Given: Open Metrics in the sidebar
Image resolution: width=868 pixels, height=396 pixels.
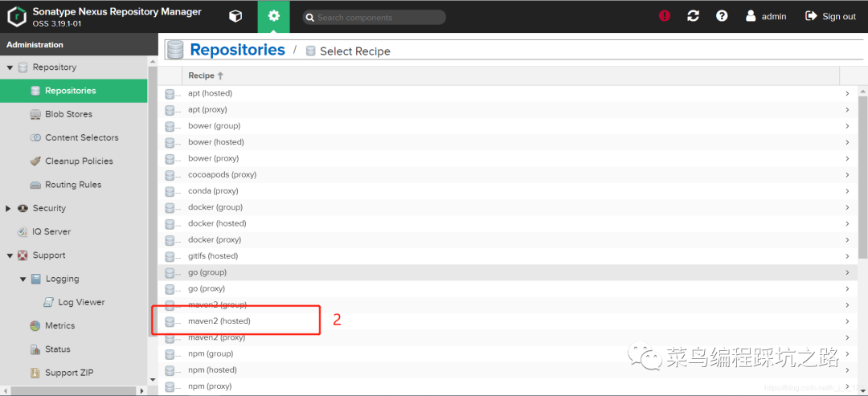Looking at the screenshot, I should (x=74, y=326).
